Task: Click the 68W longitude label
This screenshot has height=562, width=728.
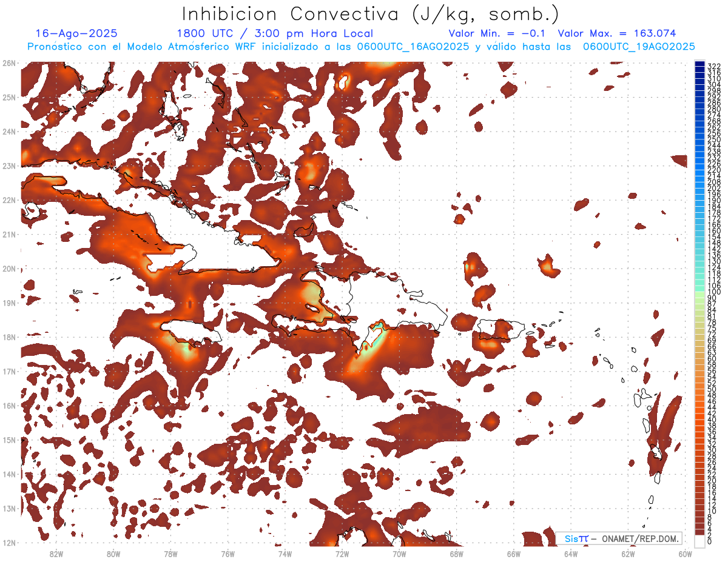Action: click(x=457, y=553)
